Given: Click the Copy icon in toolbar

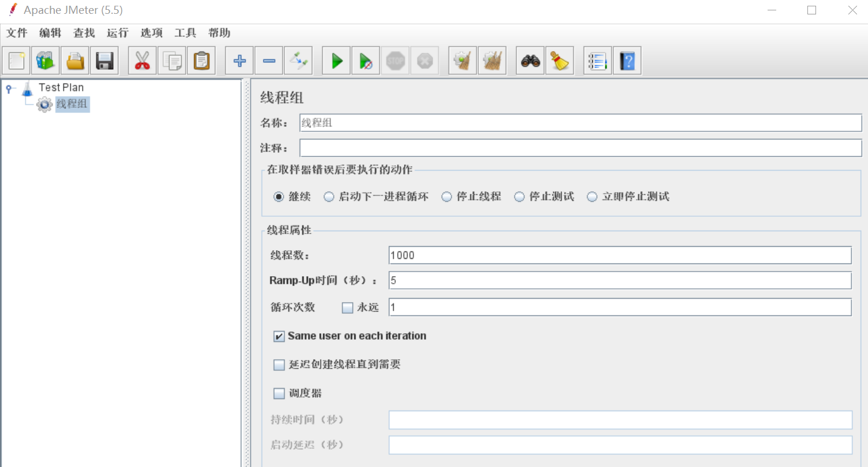Looking at the screenshot, I should pos(172,61).
